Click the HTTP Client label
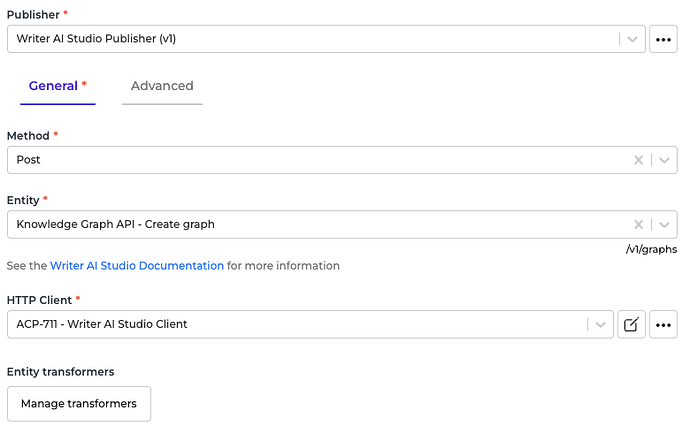This screenshot has height=441, width=690. [39, 300]
